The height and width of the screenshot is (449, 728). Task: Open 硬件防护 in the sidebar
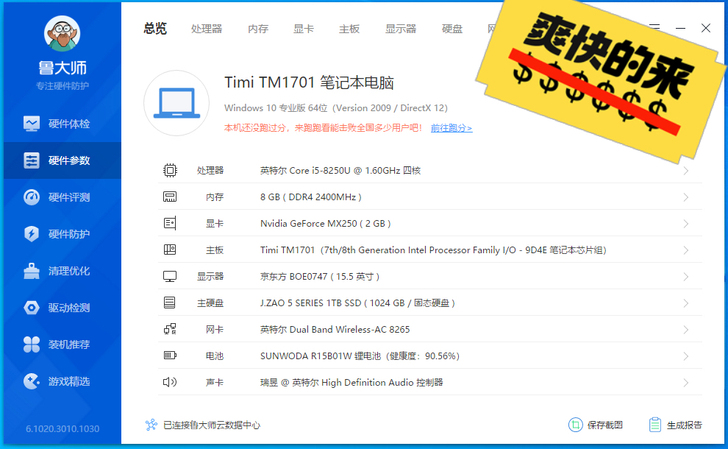point(62,234)
